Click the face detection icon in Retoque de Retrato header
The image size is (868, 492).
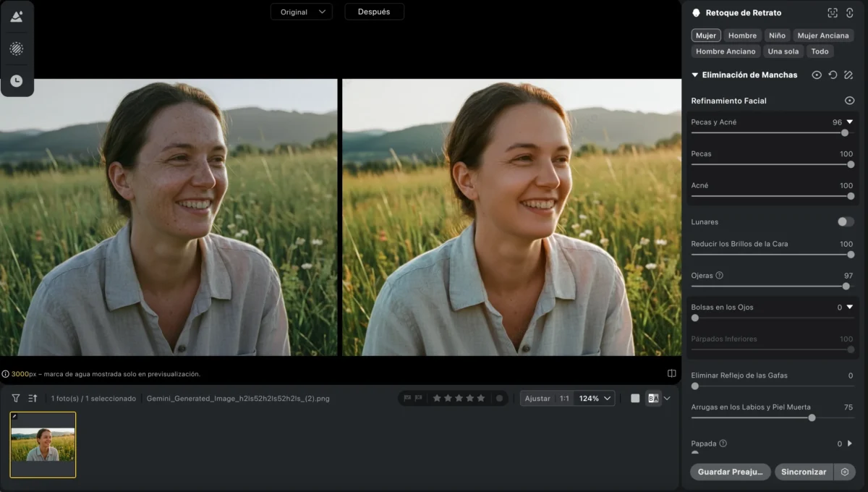(833, 13)
